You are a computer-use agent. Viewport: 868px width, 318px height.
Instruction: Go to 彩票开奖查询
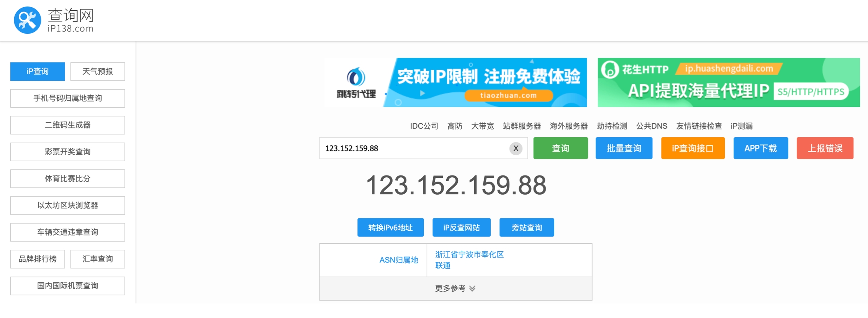click(67, 152)
